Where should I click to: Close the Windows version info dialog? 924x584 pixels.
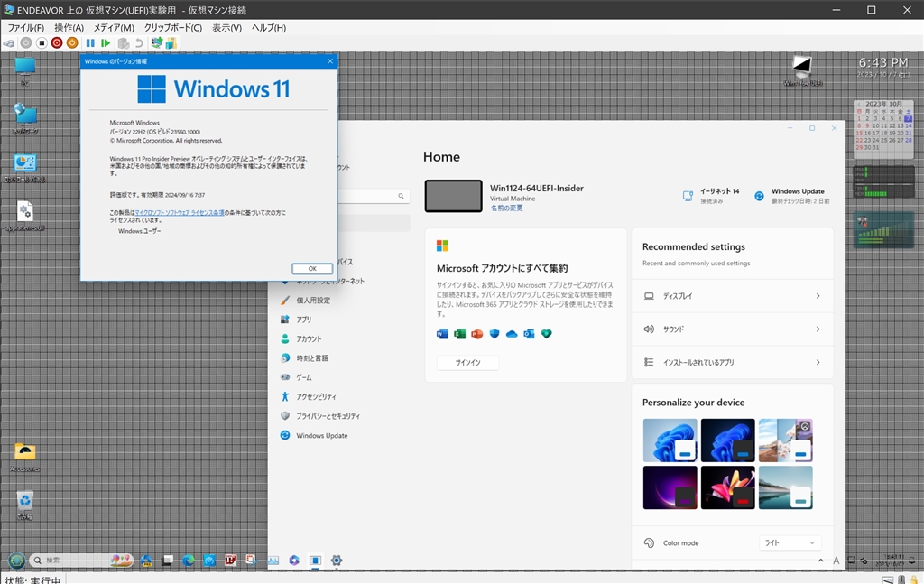(x=330, y=61)
